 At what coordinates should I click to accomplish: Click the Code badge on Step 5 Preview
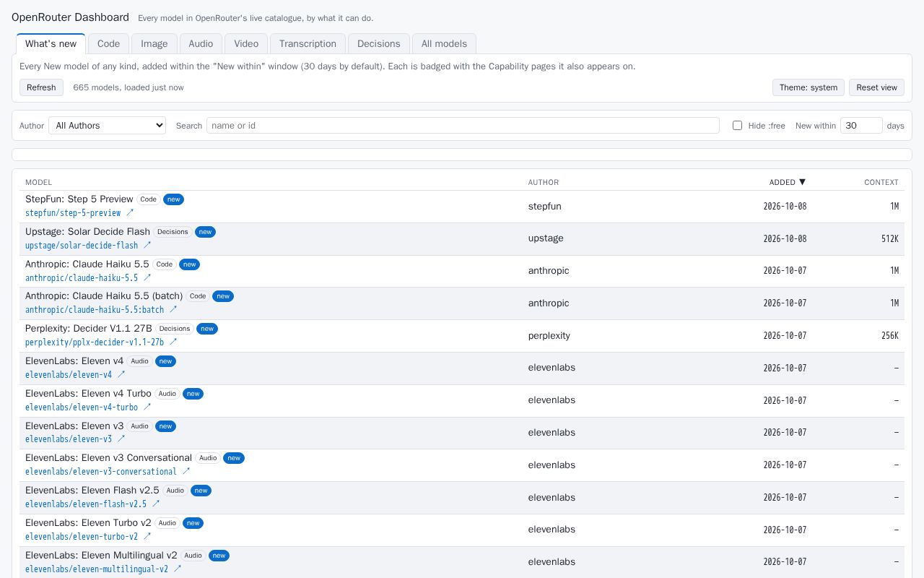click(149, 199)
